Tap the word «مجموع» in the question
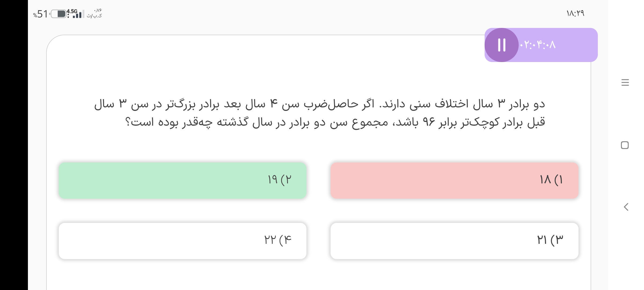The height and width of the screenshot is (290, 644). (x=370, y=123)
